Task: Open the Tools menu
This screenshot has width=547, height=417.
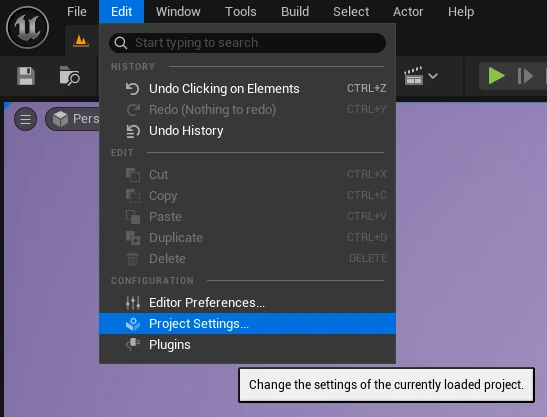Action: [x=241, y=12]
